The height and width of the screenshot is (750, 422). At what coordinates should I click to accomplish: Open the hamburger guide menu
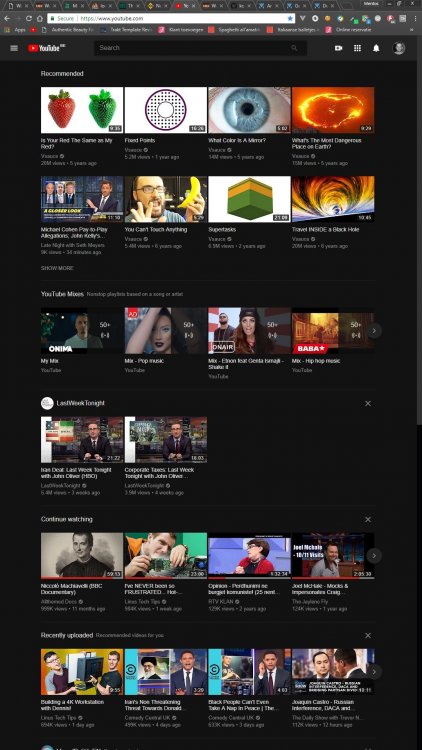tap(14, 48)
